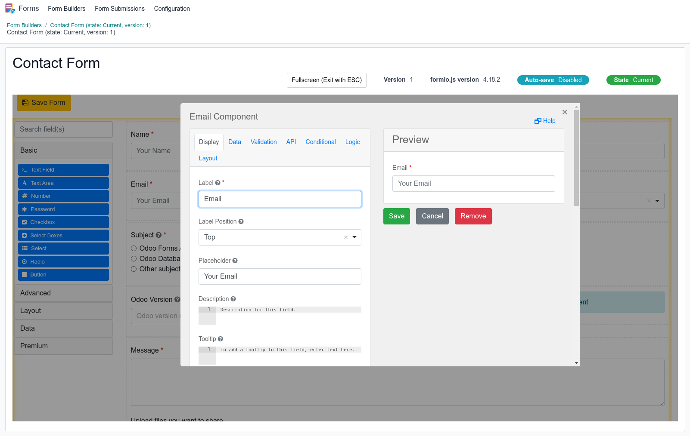This screenshot has width=690, height=436.
Task: Open the Help link icon in dialog
Action: point(537,121)
